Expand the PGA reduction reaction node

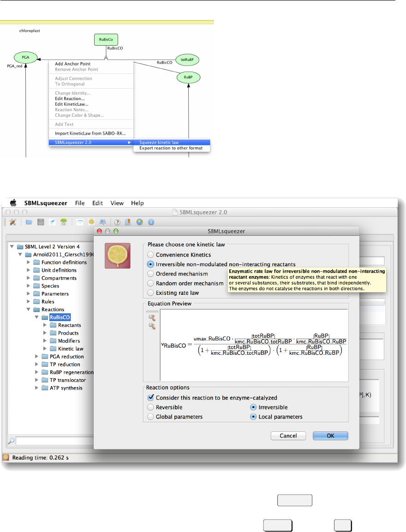pos(36,356)
